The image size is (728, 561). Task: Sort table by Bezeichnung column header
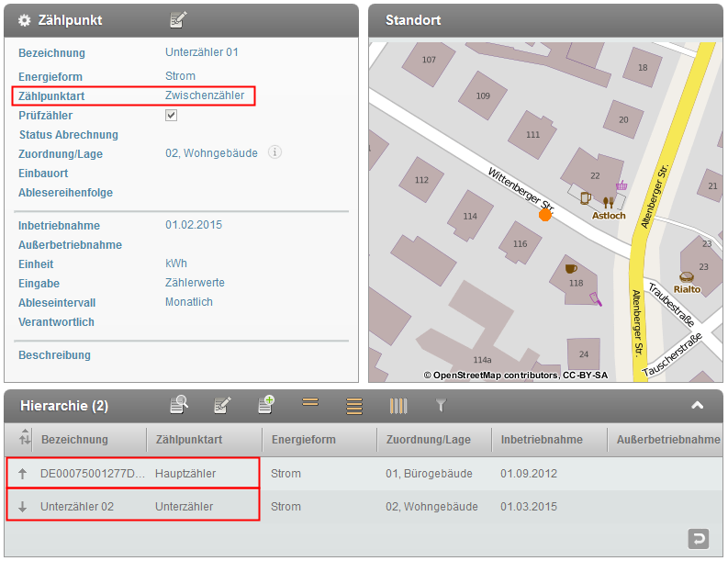click(x=74, y=440)
